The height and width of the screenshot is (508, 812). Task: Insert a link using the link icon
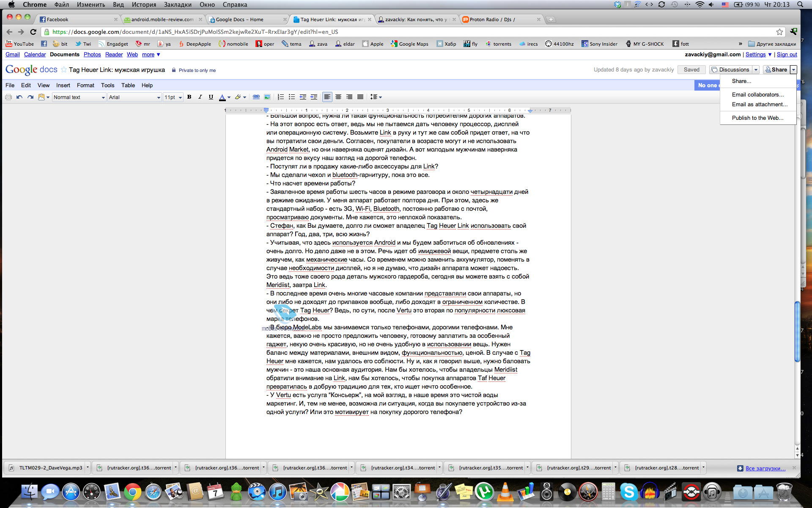[x=256, y=97]
